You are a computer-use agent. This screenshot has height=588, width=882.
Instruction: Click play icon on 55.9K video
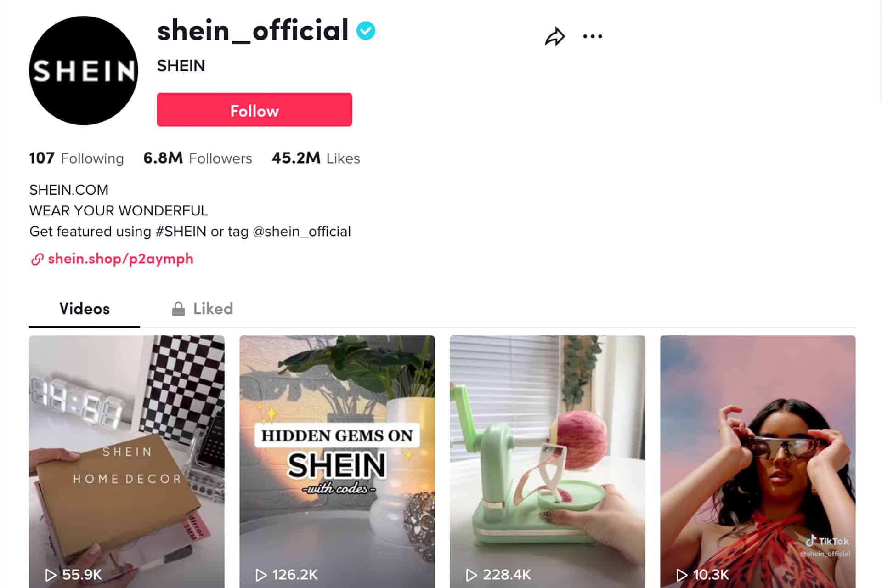(x=51, y=575)
